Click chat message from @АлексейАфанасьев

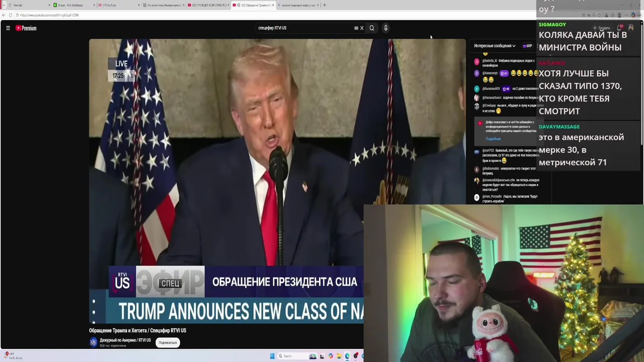click(x=506, y=185)
